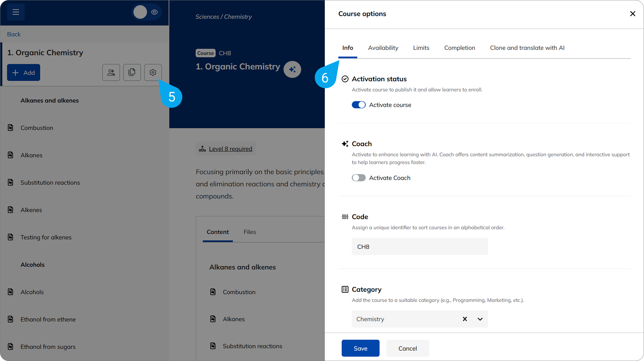
Task: Expand the Category dropdown chevron
Action: 480,319
